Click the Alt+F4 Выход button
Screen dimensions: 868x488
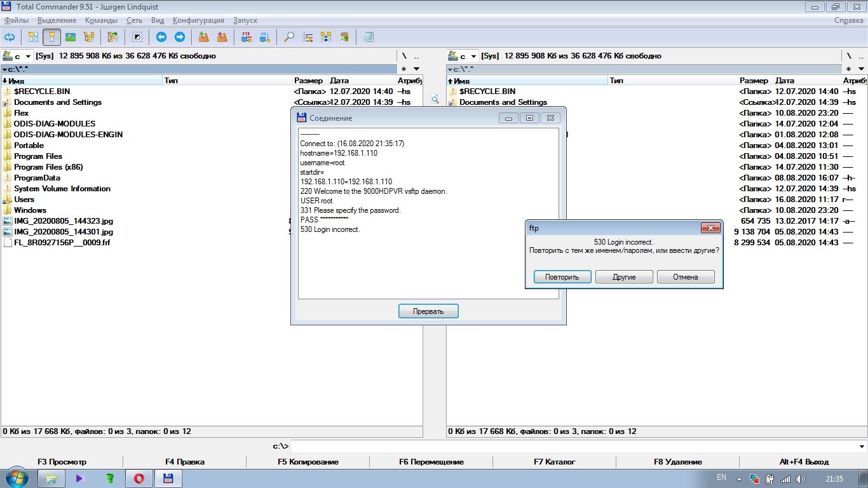pos(804,462)
